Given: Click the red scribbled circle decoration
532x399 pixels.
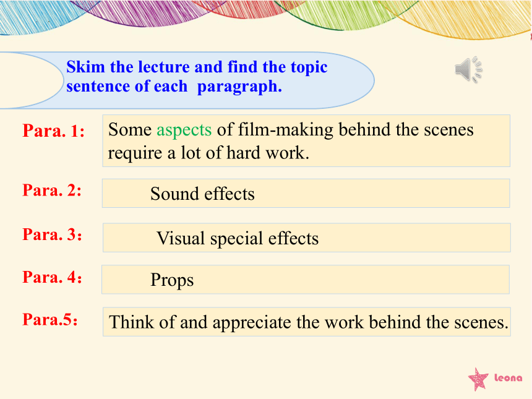Looking at the screenshot, I should coord(247,9).
